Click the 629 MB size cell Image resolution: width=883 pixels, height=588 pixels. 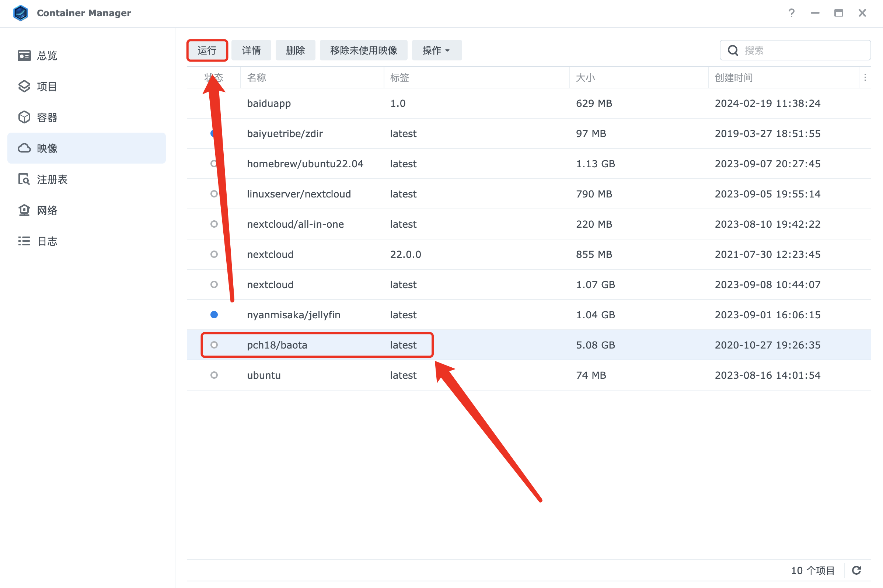[x=594, y=103]
